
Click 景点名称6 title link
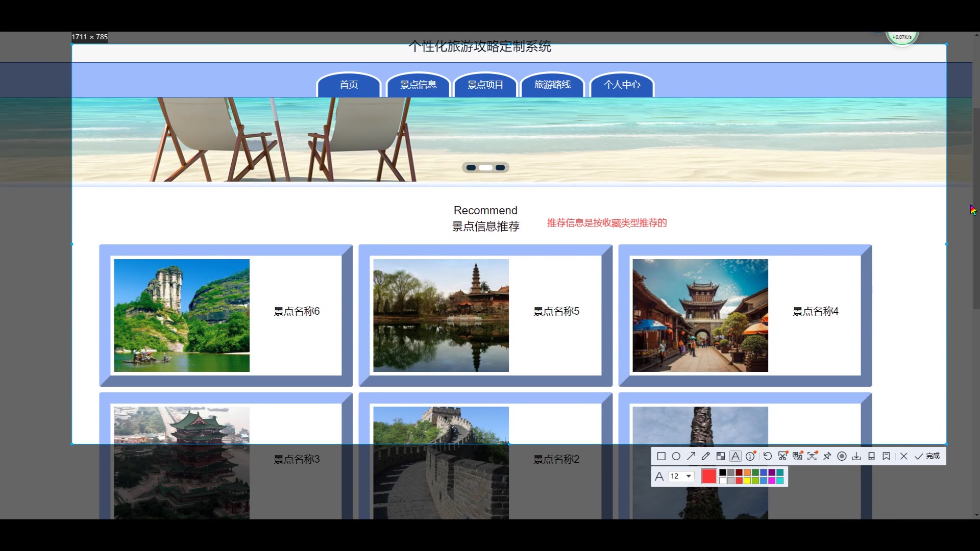[x=297, y=311]
